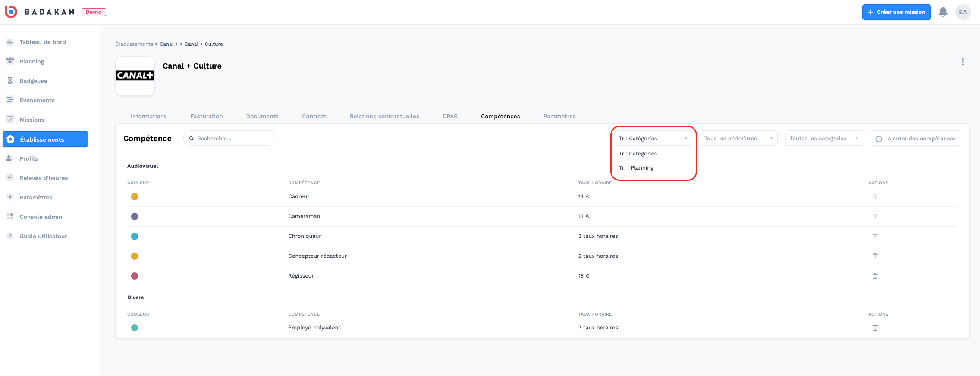Image resolution: width=980 pixels, height=376 pixels.
Task: Click the purple color dot for Cameraman
Action: coord(135,216)
